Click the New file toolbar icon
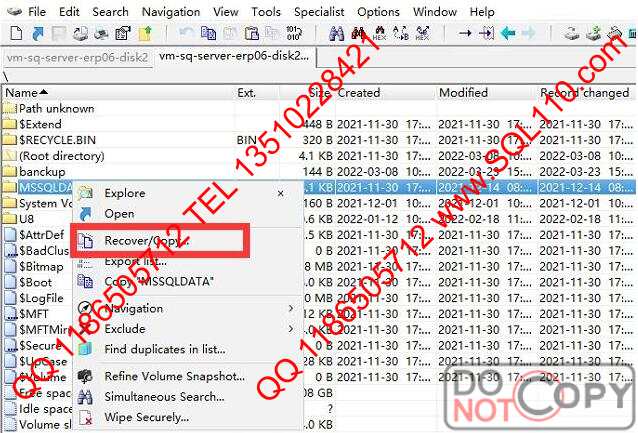The width and height of the screenshot is (638, 433). (11, 34)
